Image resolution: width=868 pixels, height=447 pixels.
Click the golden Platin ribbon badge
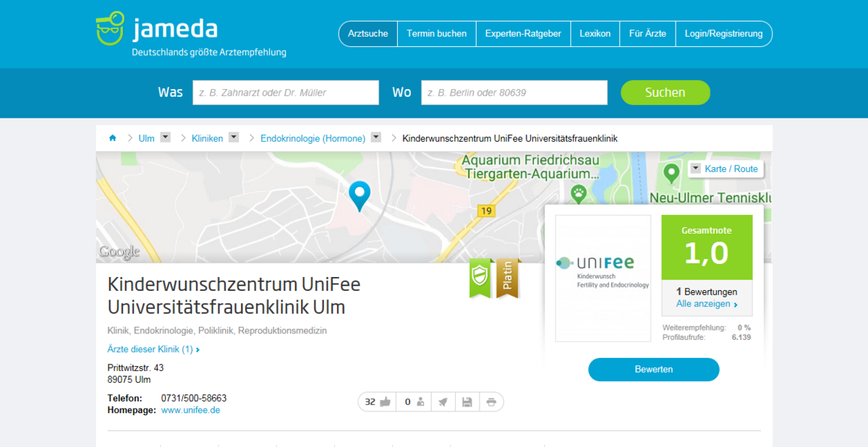506,278
